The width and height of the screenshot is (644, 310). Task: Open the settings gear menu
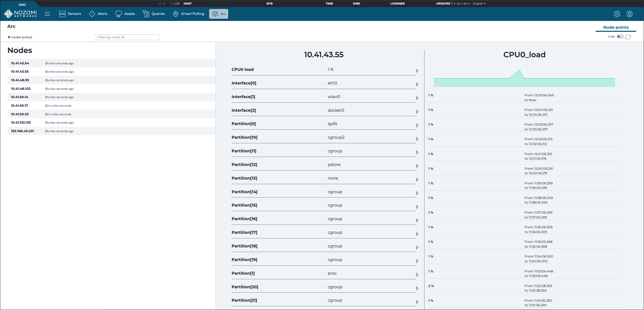[x=617, y=14]
